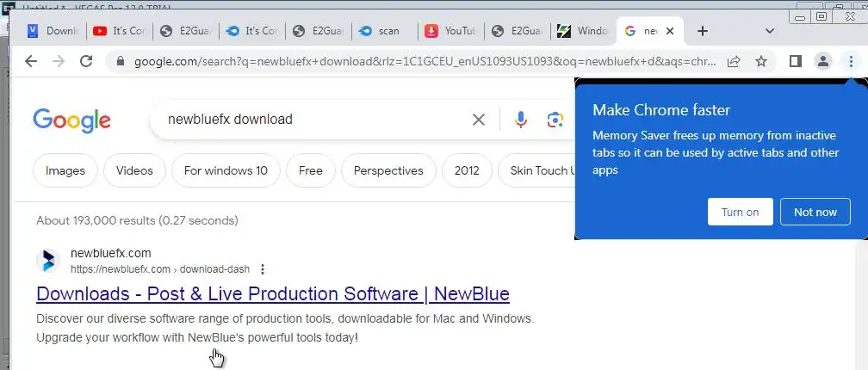Screen dimensions: 868x370
Task: Close the active Google search tab
Action: 670,31
